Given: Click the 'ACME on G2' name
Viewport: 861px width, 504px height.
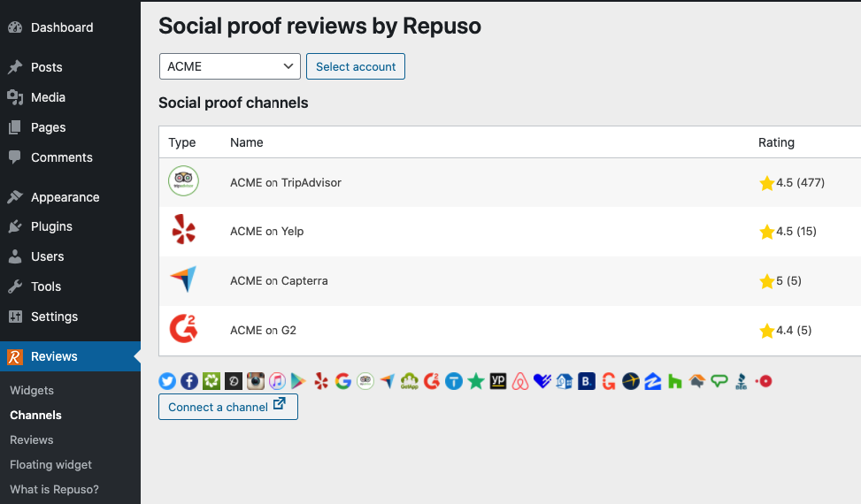Looking at the screenshot, I should [x=263, y=330].
